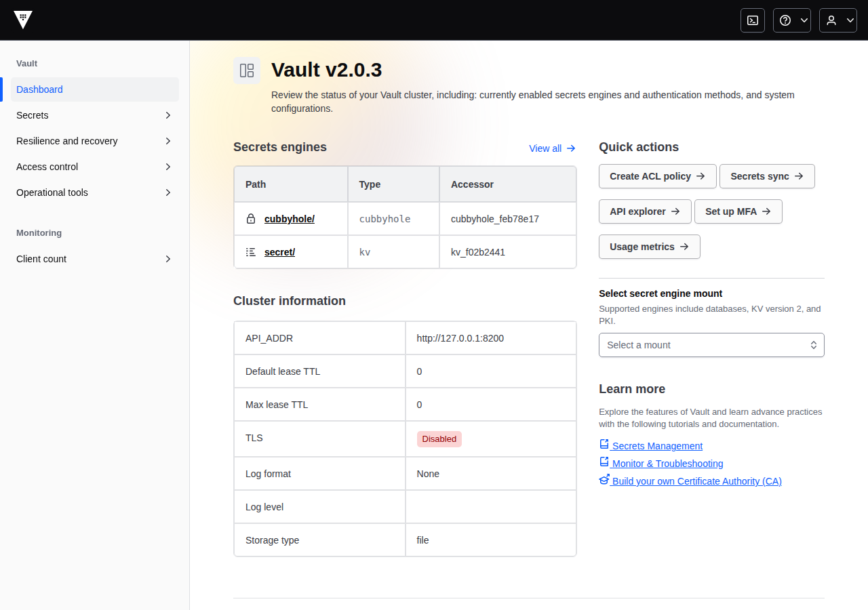Open the user profile menu
Image resolution: width=868 pixels, height=610 pixels.
[838, 20]
